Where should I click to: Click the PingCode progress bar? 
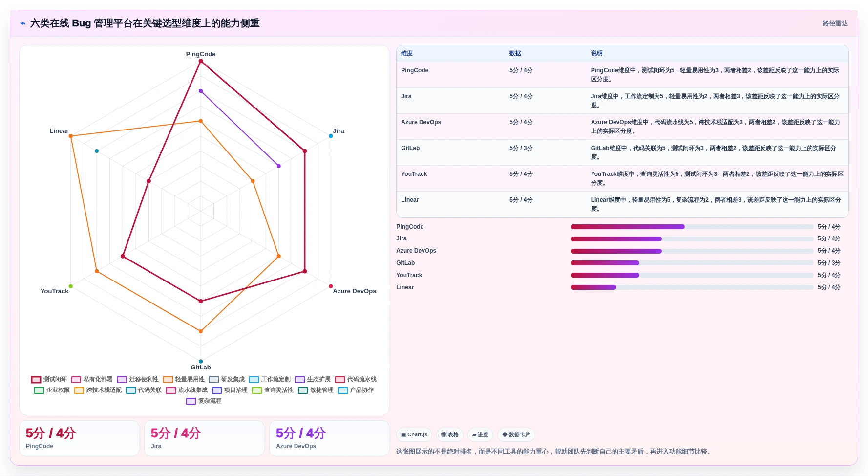click(692, 227)
